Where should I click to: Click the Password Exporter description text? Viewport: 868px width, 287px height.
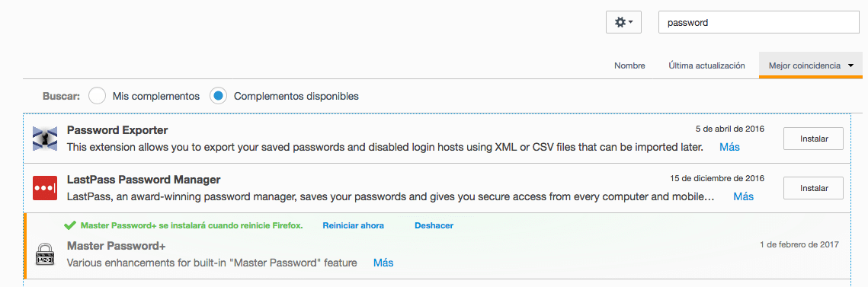point(385,148)
